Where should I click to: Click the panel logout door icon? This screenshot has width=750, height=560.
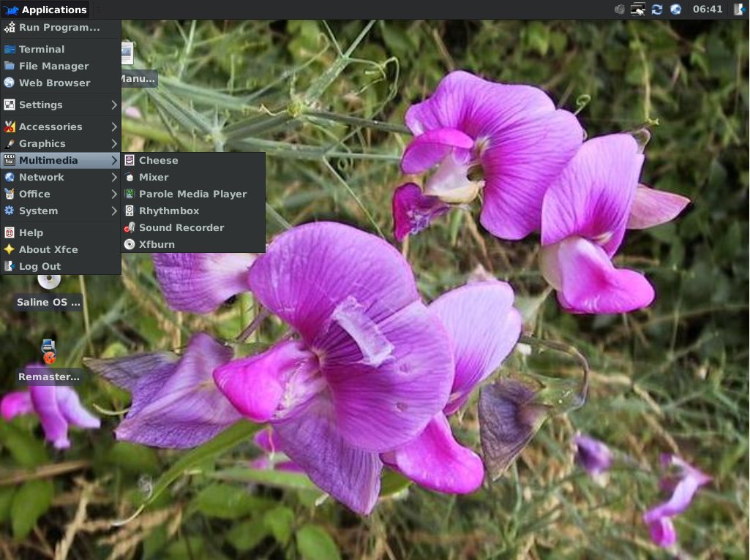coord(740,10)
